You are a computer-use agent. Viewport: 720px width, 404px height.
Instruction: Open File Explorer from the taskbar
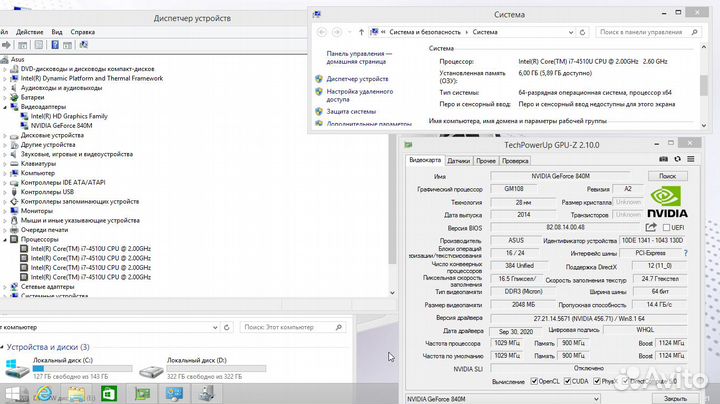[x=76, y=394]
